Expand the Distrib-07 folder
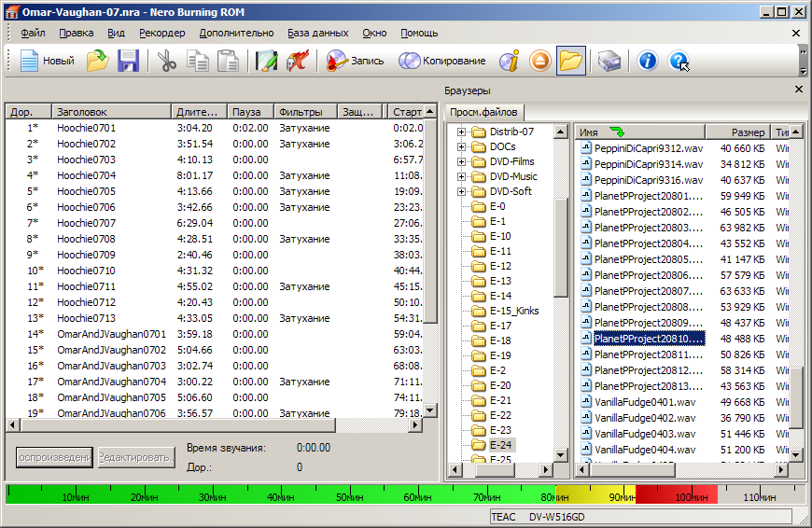This screenshot has width=812, height=528. (x=461, y=132)
